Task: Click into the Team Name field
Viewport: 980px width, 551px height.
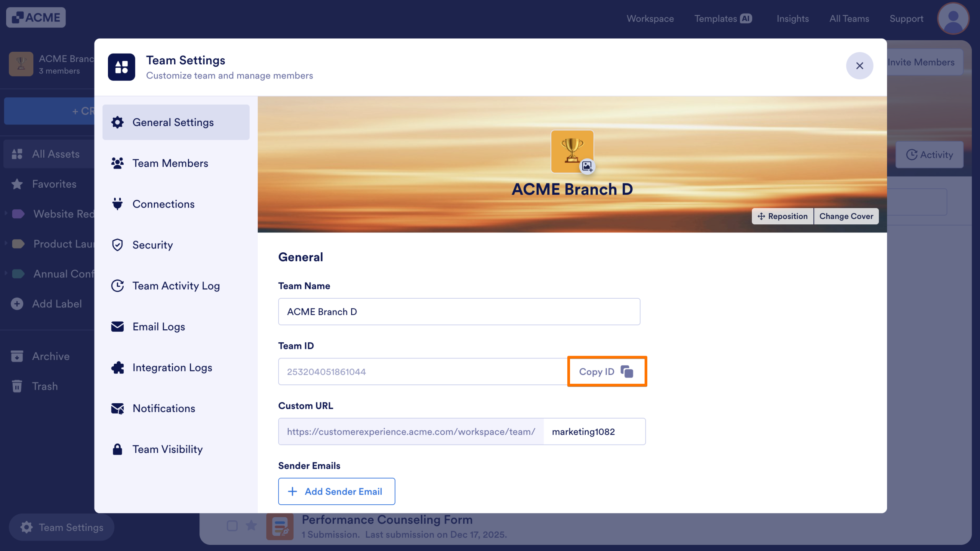Action: (x=459, y=312)
